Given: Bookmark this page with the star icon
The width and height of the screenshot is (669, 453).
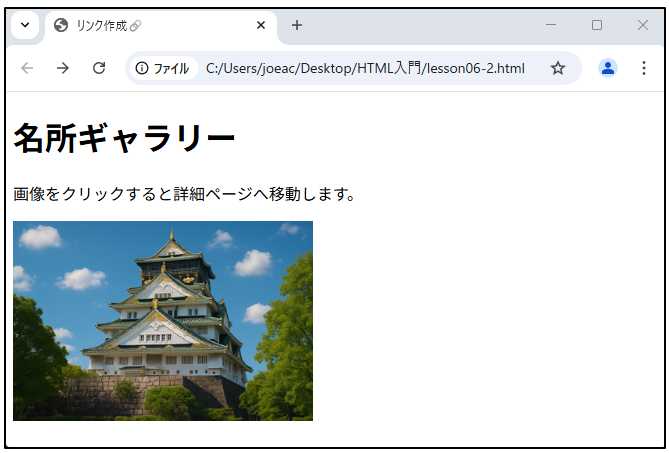Looking at the screenshot, I should tap(558, 68).
